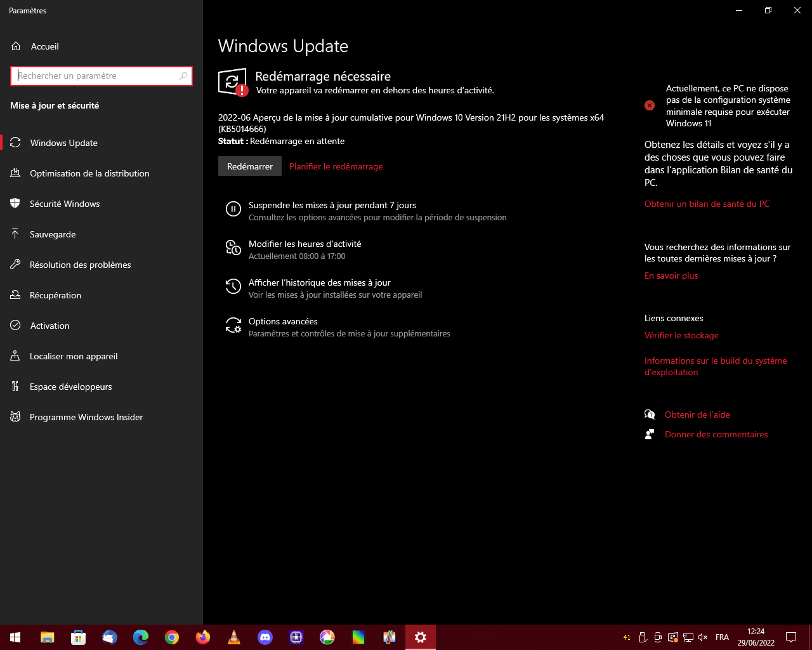Open the Windows Start menu

click(15, 637)
